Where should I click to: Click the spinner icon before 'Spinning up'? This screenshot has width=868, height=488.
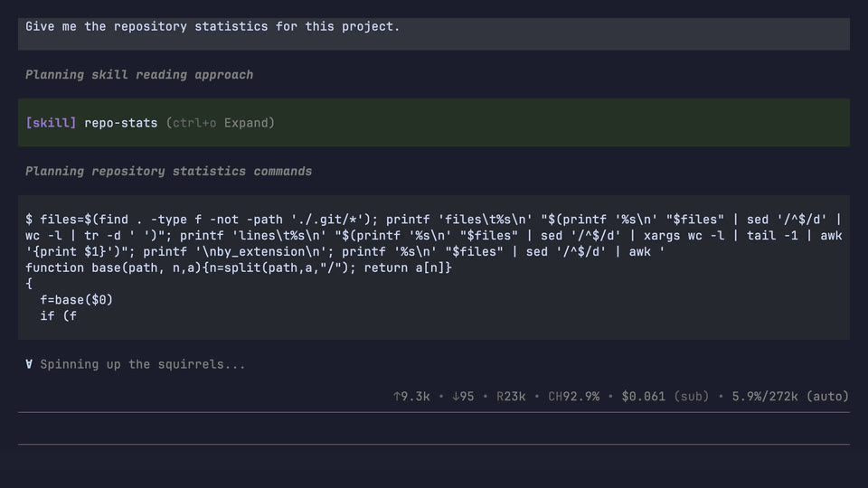[29, 364]
